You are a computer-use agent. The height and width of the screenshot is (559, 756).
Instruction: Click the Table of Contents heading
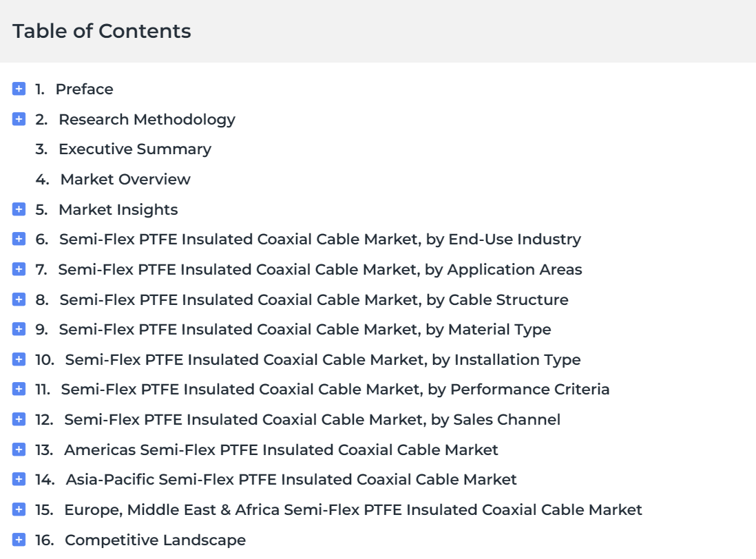click(102, 31)
